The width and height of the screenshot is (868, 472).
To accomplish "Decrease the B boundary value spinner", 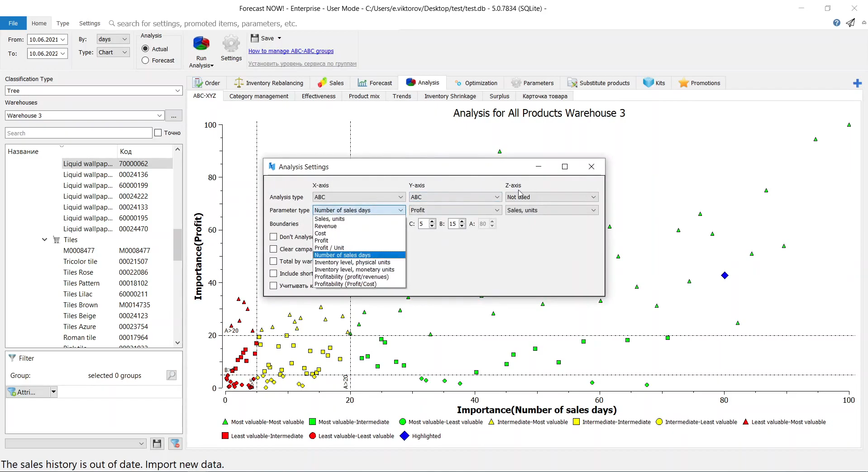I will tap(462, 226).
